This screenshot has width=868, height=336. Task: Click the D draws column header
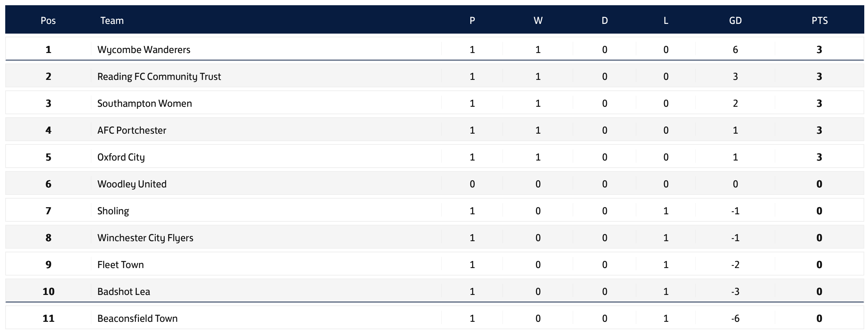click(x=605, y=21)
